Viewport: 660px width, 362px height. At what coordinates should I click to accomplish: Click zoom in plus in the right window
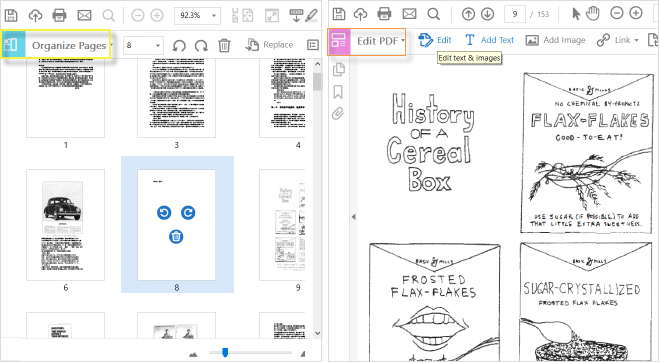click(x=636, y=13)
